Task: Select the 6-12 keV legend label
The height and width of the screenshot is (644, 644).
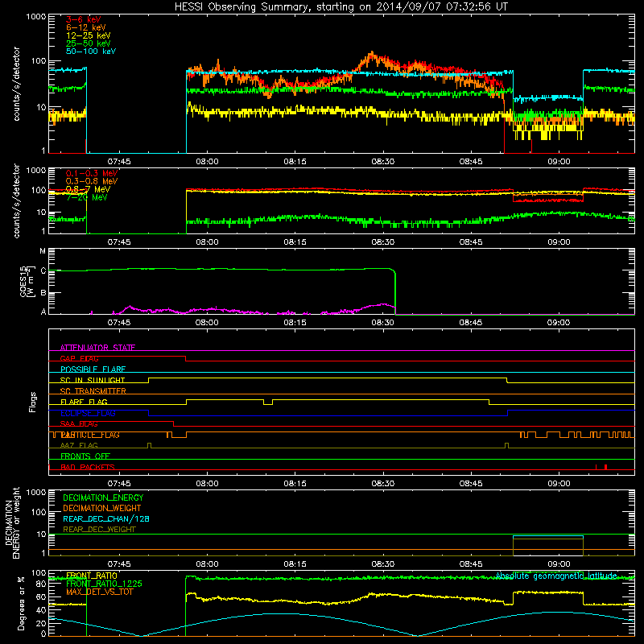Action: click(x=86, y=27)
